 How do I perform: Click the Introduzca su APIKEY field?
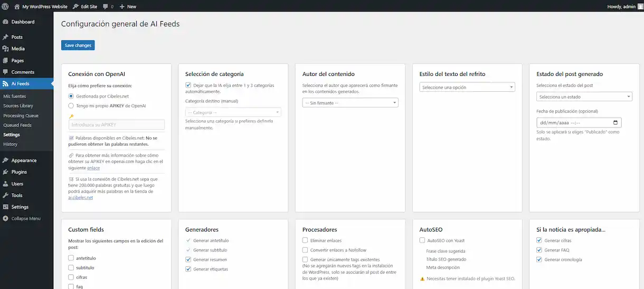[x=117, y=124]
